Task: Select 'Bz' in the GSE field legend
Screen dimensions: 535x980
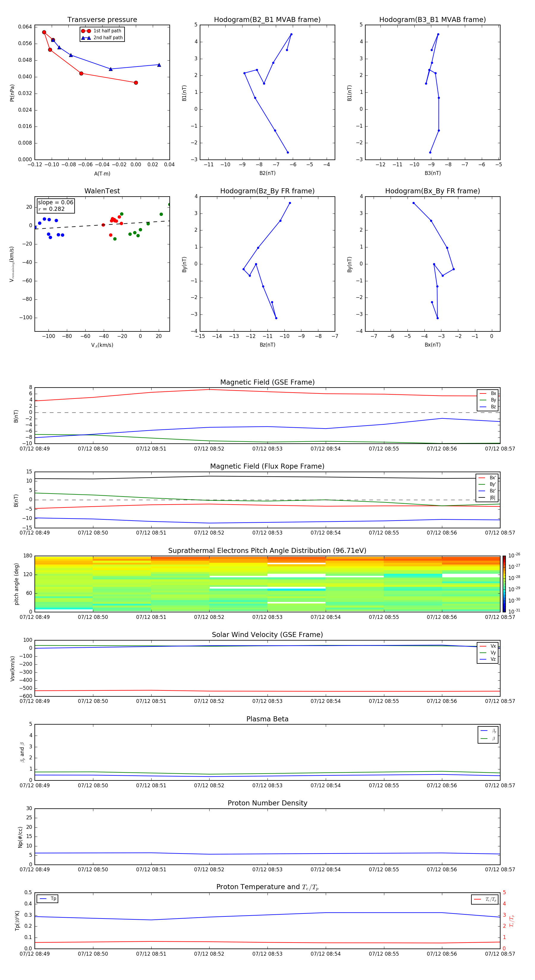Action: coord(488,407)
